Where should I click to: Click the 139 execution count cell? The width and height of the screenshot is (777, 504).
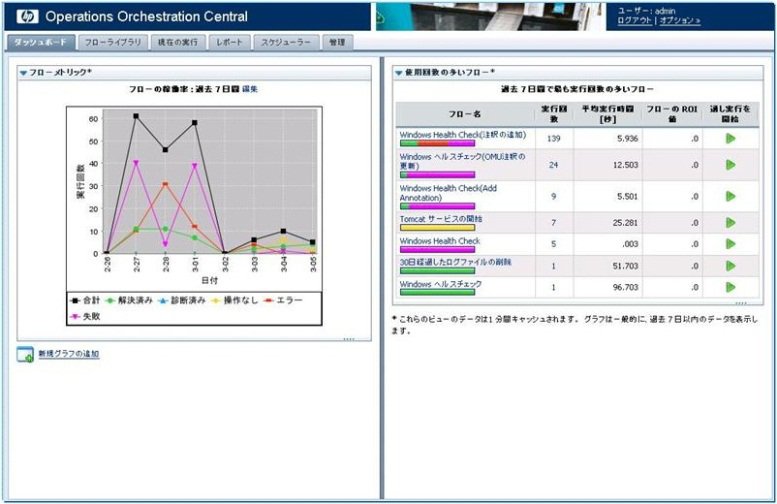tap(554, 139)
